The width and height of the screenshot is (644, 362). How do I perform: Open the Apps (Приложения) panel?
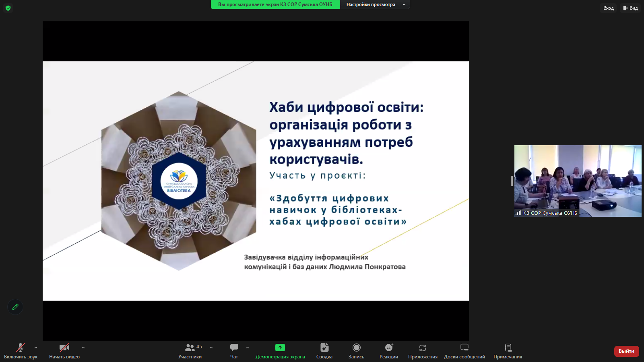pos(423,351)
